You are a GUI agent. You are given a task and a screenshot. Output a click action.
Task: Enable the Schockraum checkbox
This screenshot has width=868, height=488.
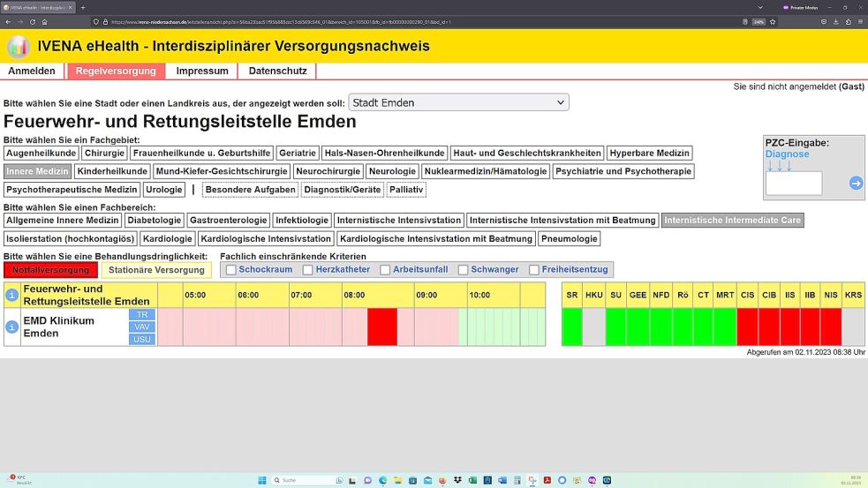pos(230,270)
